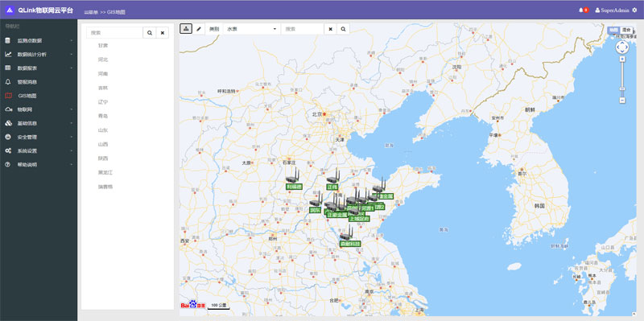Viewport: 644px width, 321px height.
Task: Click the magnifier button in the region panel
Action: click(150, 33)
